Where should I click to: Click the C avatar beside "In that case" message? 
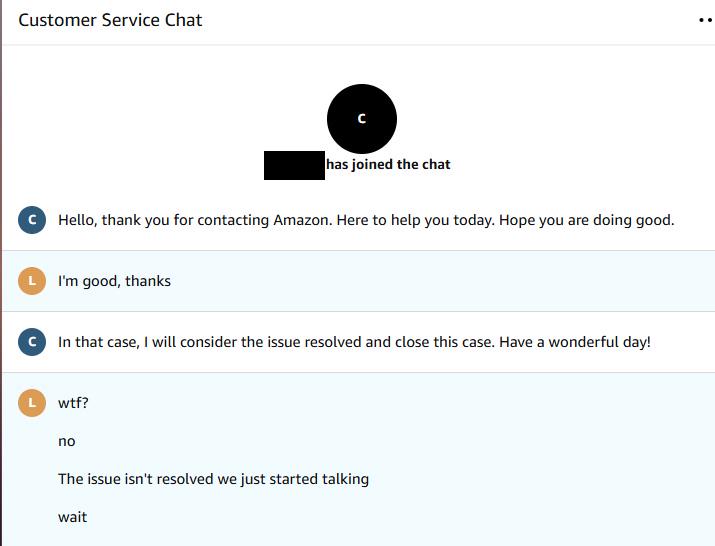32,342
